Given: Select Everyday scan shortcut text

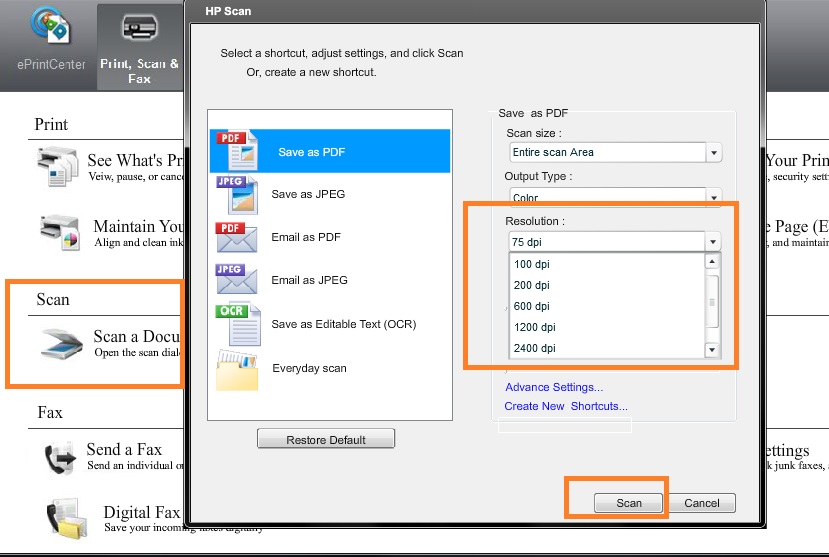Looking at the screenshot, I should tap(309, 368).
